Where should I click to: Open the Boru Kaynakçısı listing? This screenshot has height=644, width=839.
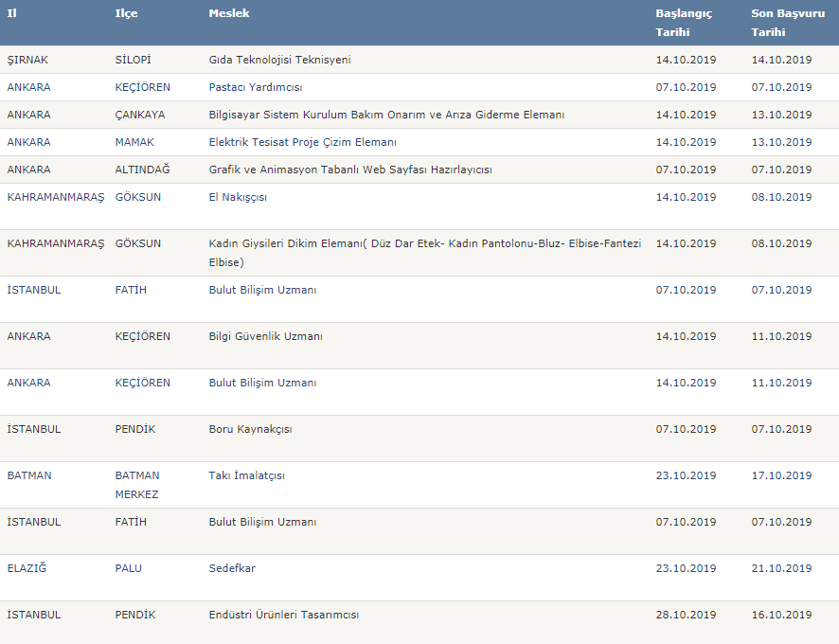tap(250, 429)
